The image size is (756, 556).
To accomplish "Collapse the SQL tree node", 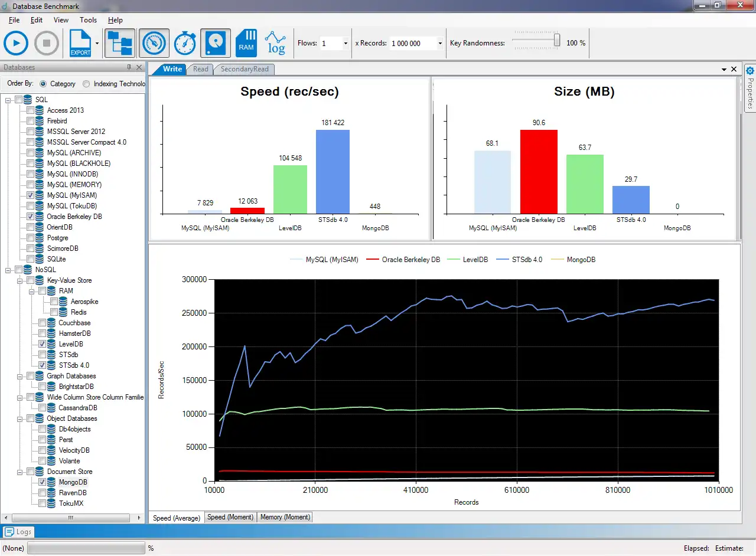I will [8, 100].
